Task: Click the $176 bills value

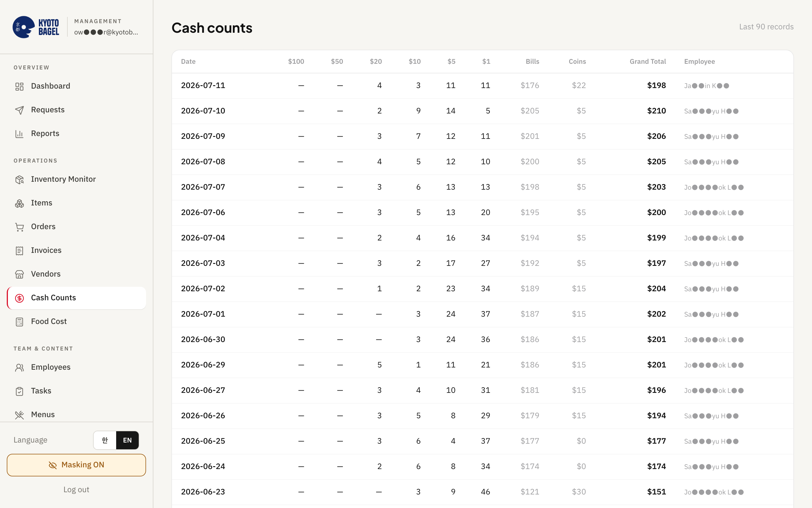Action: click(530, 85)
